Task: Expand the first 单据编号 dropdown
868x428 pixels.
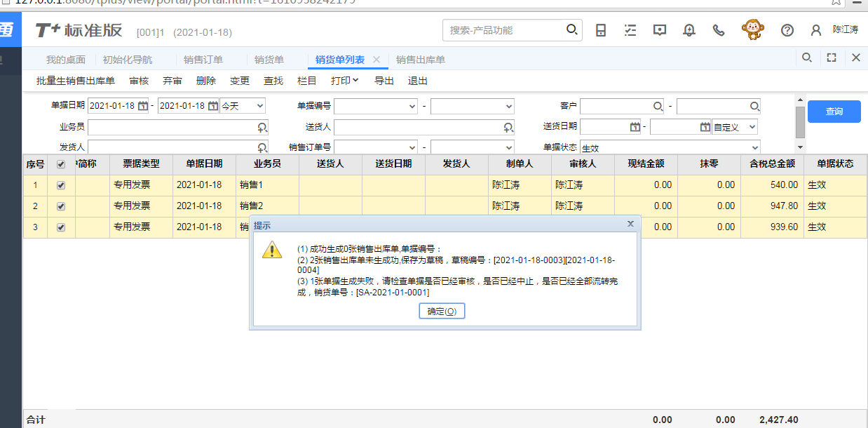Action: (x=412, y=107)
